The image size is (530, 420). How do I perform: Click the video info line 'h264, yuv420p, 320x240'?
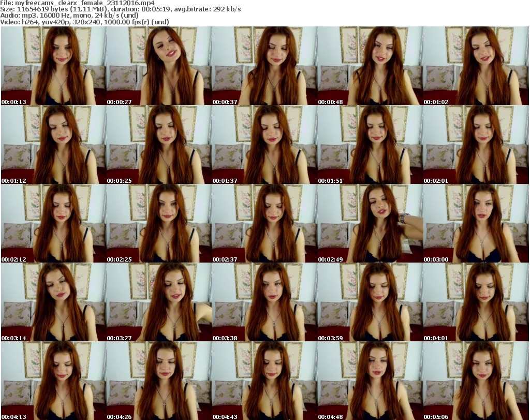coord(61,22)
